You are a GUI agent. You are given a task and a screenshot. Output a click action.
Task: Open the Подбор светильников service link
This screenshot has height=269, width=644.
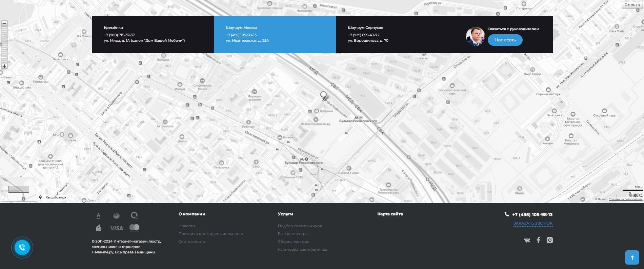click(x=300, y=226)
